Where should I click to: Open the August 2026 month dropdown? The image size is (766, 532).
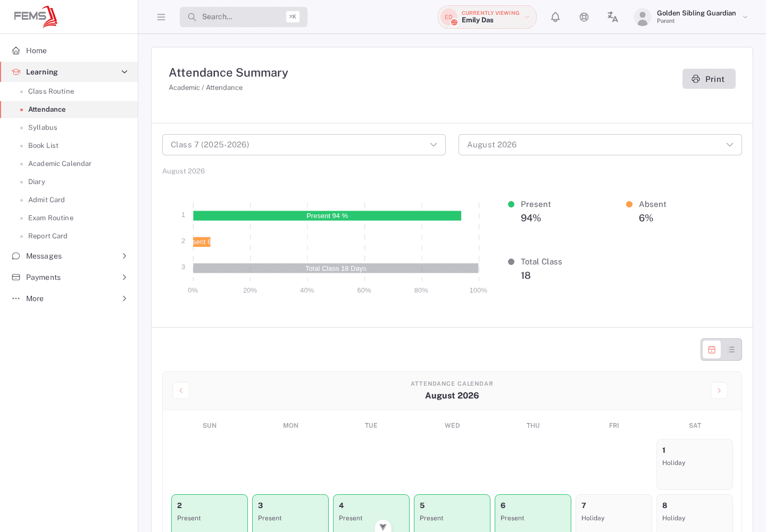pyautogui.click(x=600, y=145)
